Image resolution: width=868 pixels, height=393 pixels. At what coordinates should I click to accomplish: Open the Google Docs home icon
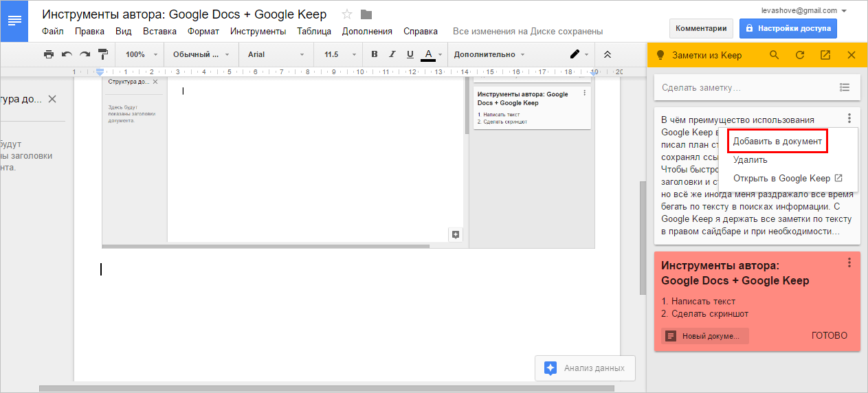coord(14,21)
